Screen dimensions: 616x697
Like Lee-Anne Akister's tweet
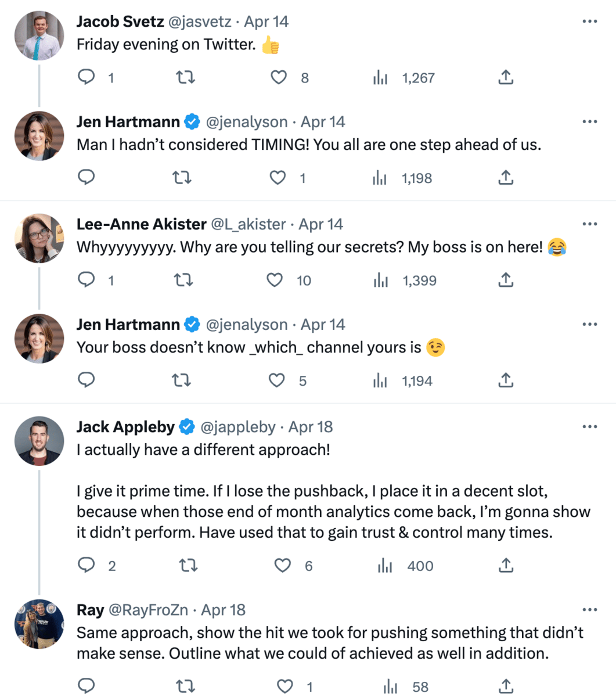click(275, 281)
